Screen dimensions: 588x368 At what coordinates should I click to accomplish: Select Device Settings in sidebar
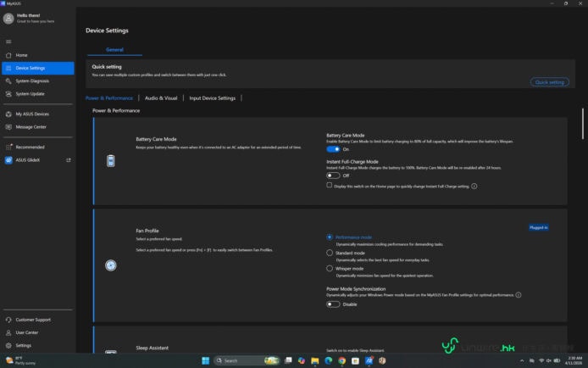(x=37, y=68)
